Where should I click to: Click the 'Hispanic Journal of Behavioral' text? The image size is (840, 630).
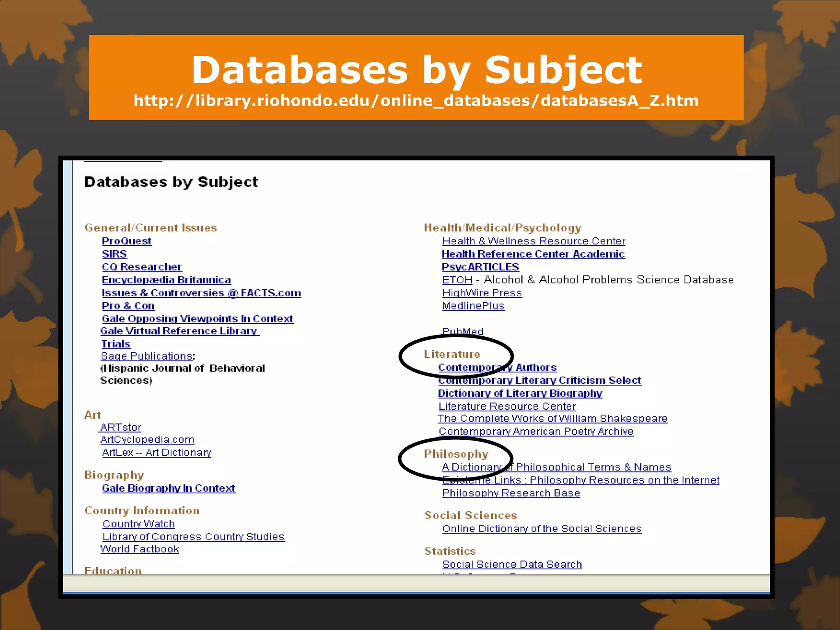point(183,368)
